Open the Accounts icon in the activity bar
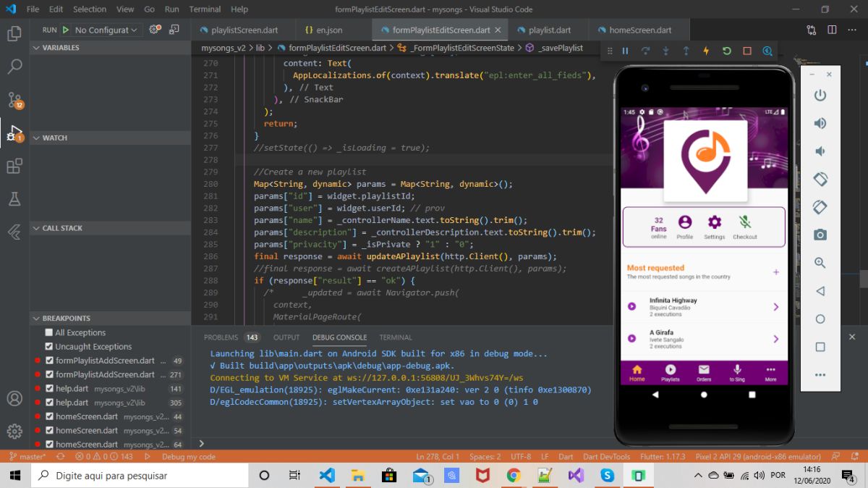Viewport: 868px width, 488px height. coord(14,398)
